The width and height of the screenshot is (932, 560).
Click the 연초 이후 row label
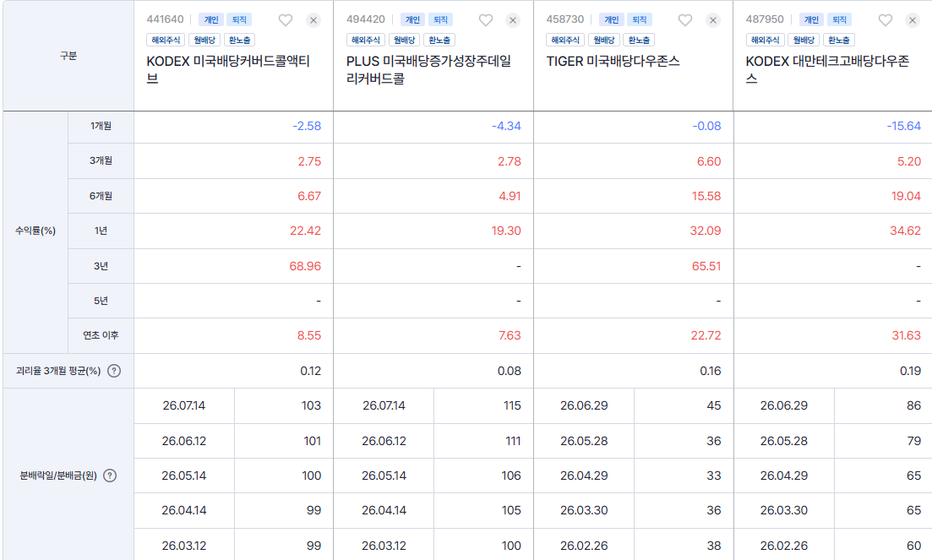pos(101,335)
